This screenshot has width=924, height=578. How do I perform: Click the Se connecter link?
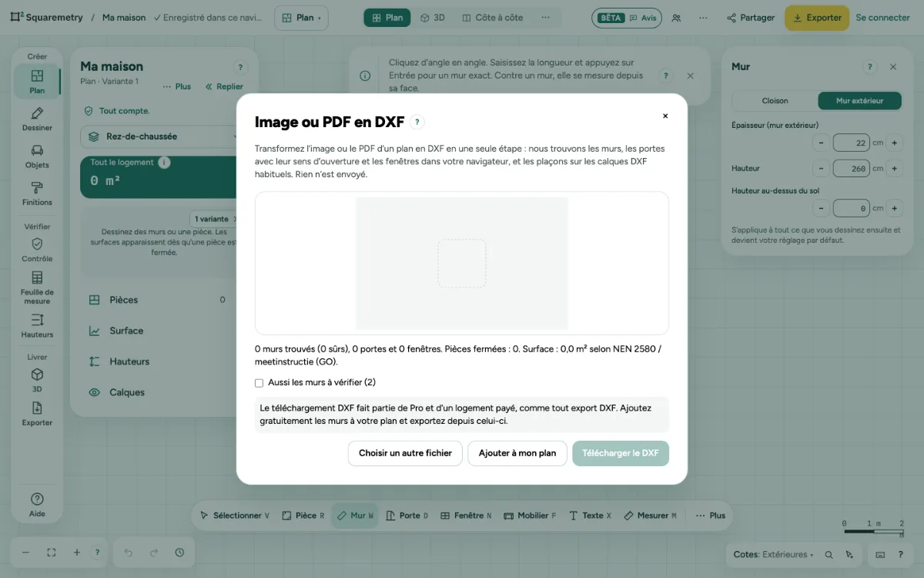pos(882,18)
